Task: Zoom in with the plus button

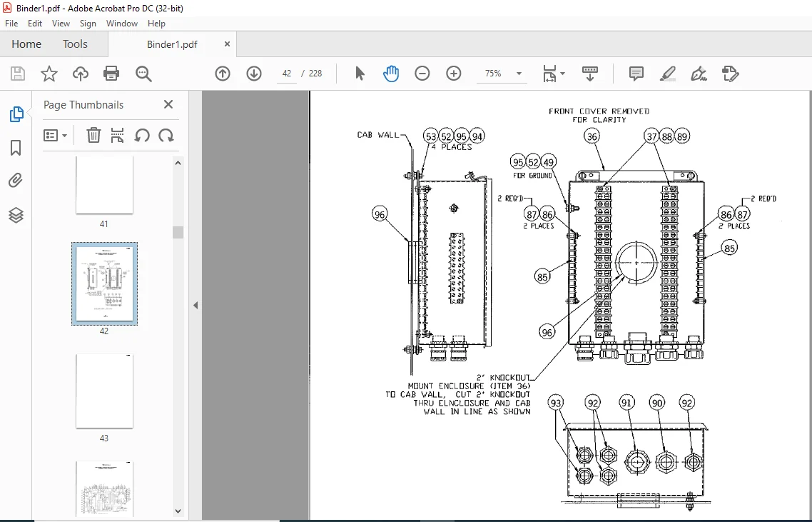Action: 454,74
